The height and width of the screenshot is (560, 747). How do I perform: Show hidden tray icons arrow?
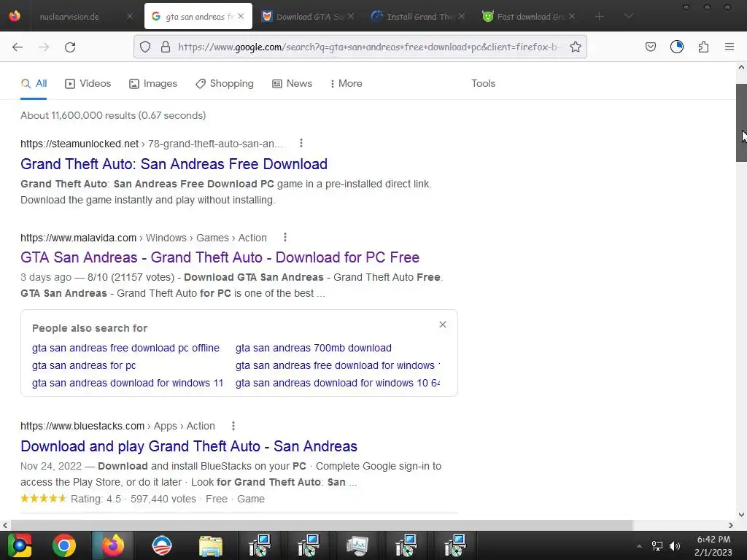tap(639, 546)
